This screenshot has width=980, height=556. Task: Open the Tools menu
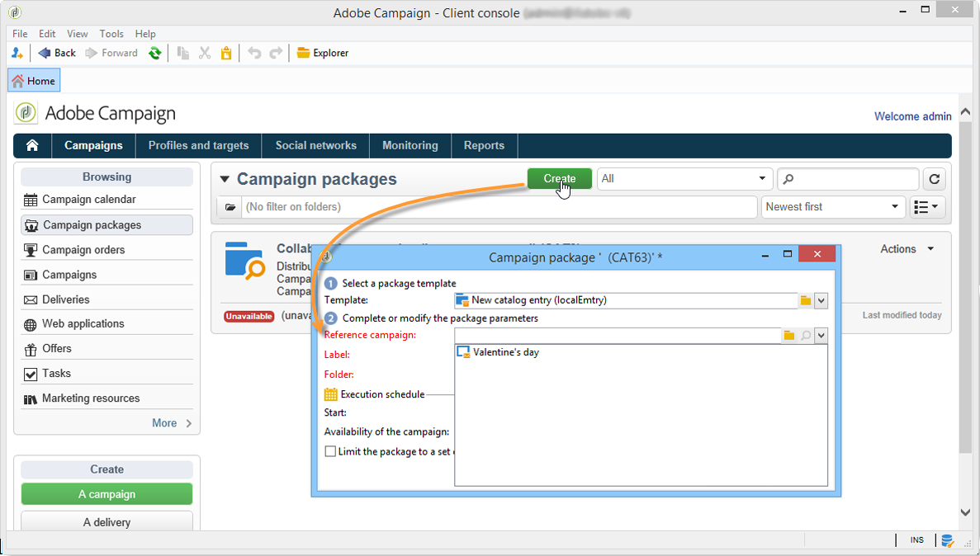coord(111,34)
